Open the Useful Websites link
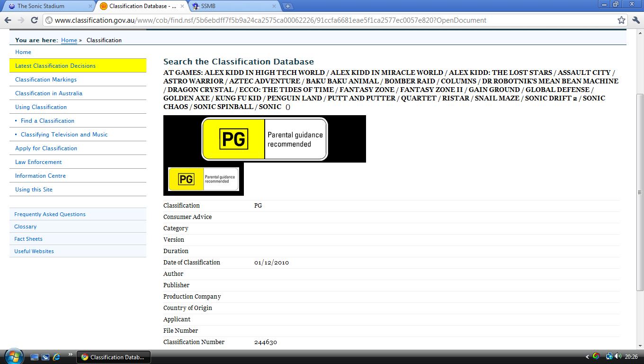 34,251
